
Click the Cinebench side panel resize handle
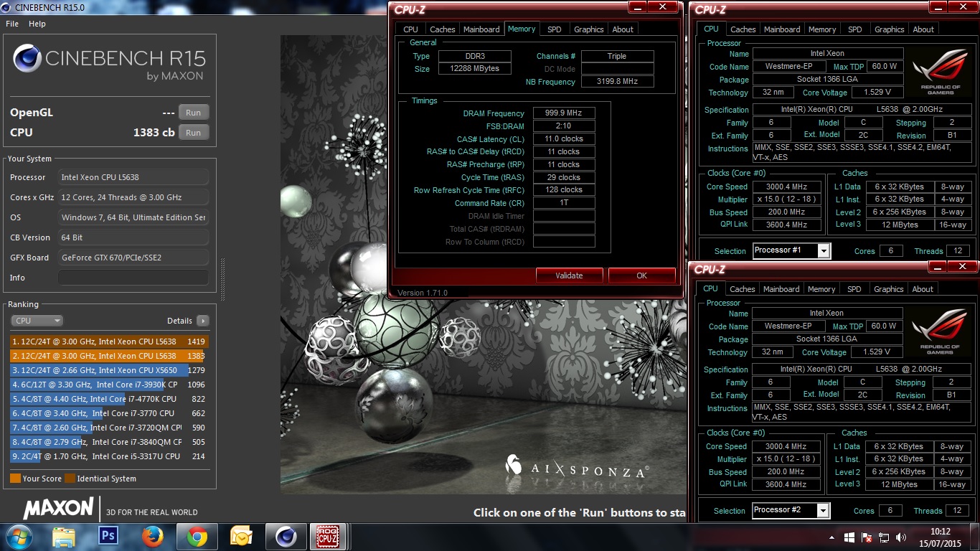point(222,279)
